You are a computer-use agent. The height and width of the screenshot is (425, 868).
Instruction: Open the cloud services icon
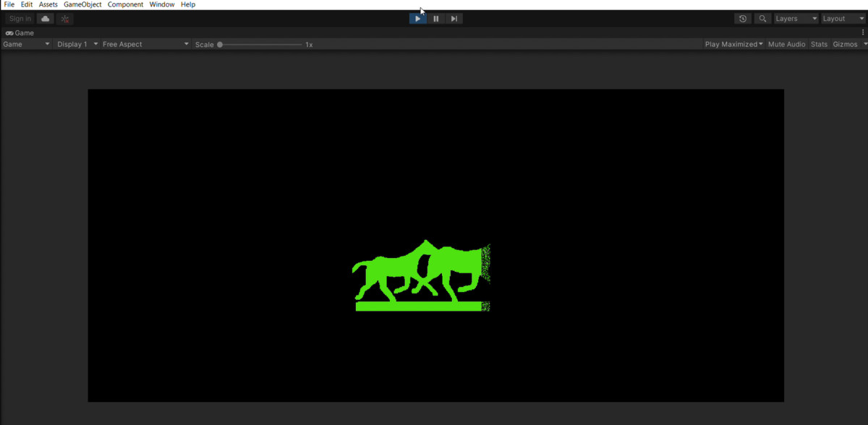pos(46,19)
